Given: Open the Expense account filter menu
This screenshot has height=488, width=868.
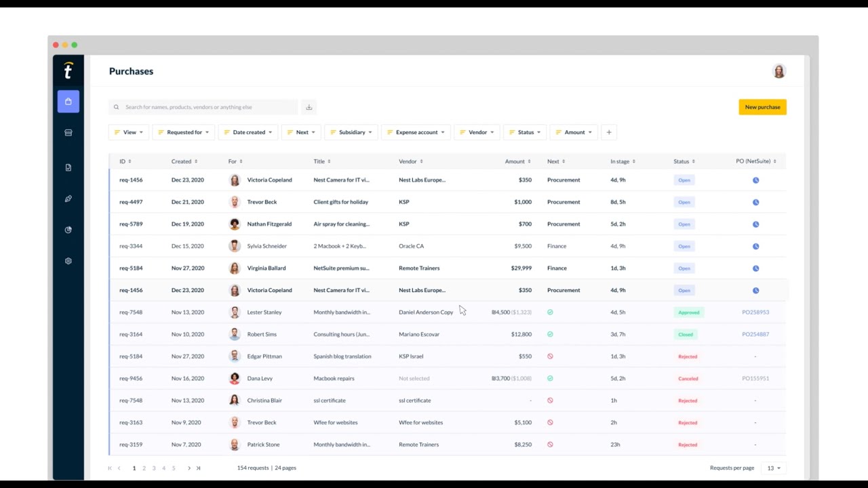Looking at the screenshot, I should pyautogui.click(x=416, y=132).
